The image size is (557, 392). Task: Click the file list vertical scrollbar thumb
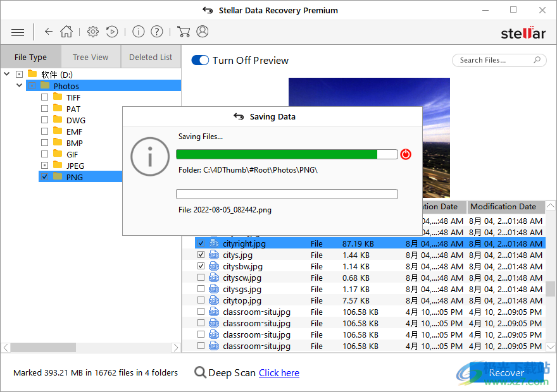coord(550,288)
